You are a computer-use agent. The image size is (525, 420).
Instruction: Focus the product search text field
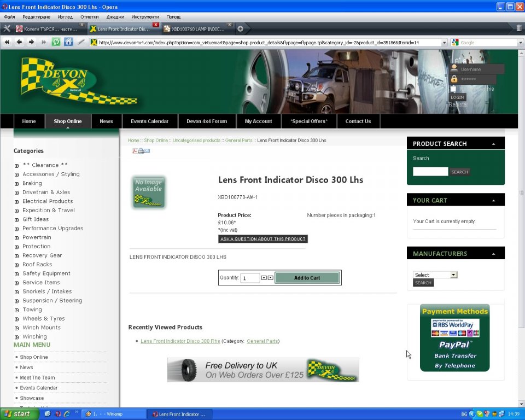(430, 172)
